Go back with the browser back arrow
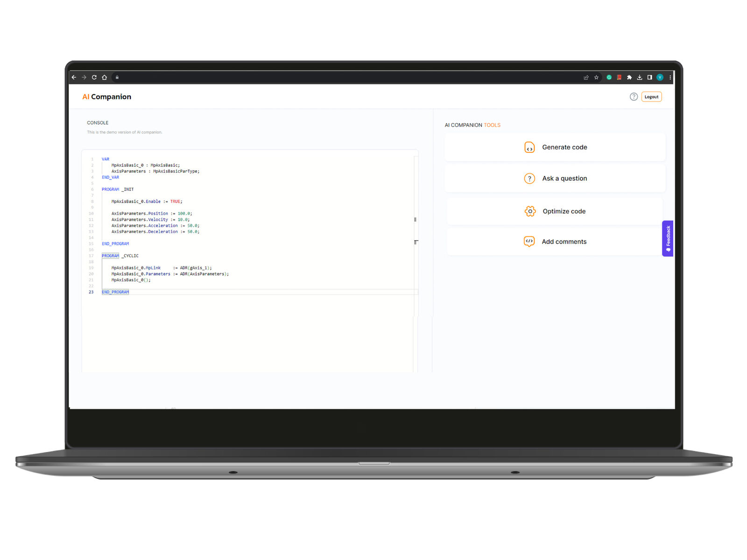The width and height of the screenshot is (747, 560). pos(74,77)
